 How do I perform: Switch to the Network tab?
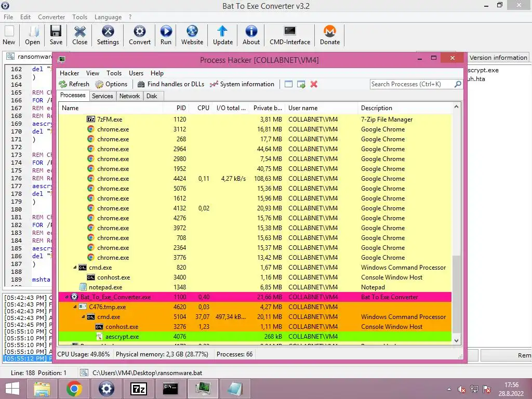click(x=129, y=96)
